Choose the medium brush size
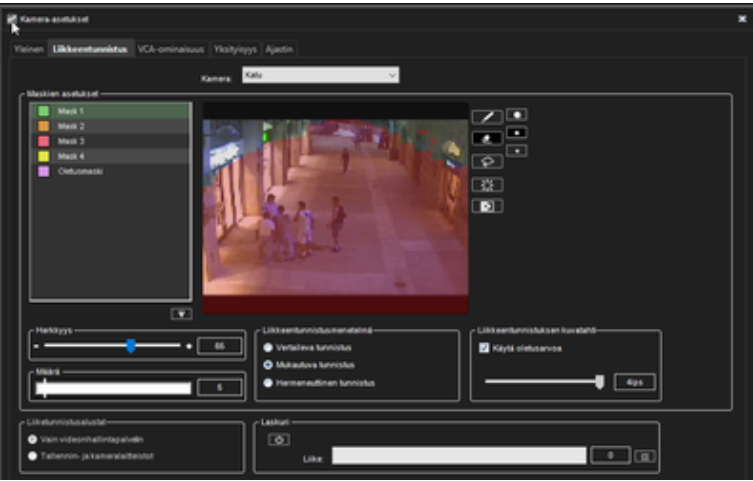 click(x=516, y=132)
